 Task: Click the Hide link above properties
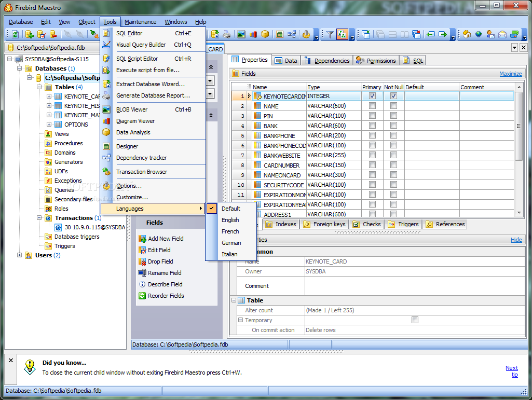pyautogui.click(x=516, y=240)
